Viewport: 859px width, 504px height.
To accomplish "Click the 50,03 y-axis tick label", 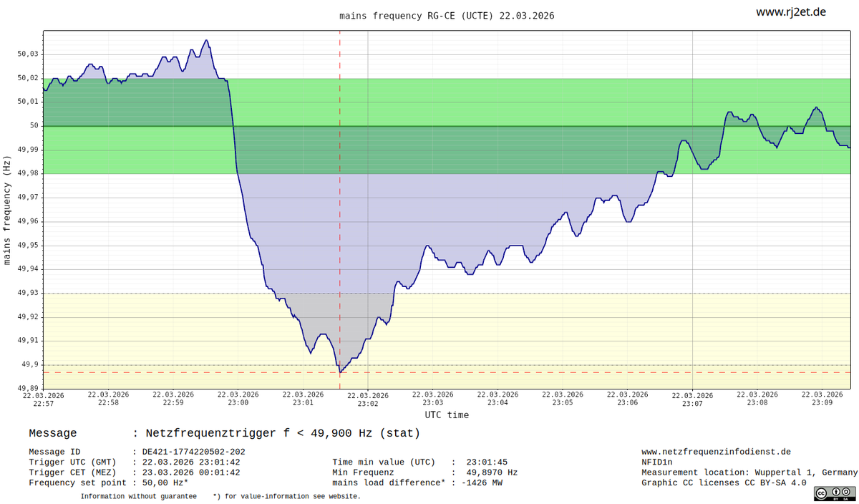I will [27, 54].
